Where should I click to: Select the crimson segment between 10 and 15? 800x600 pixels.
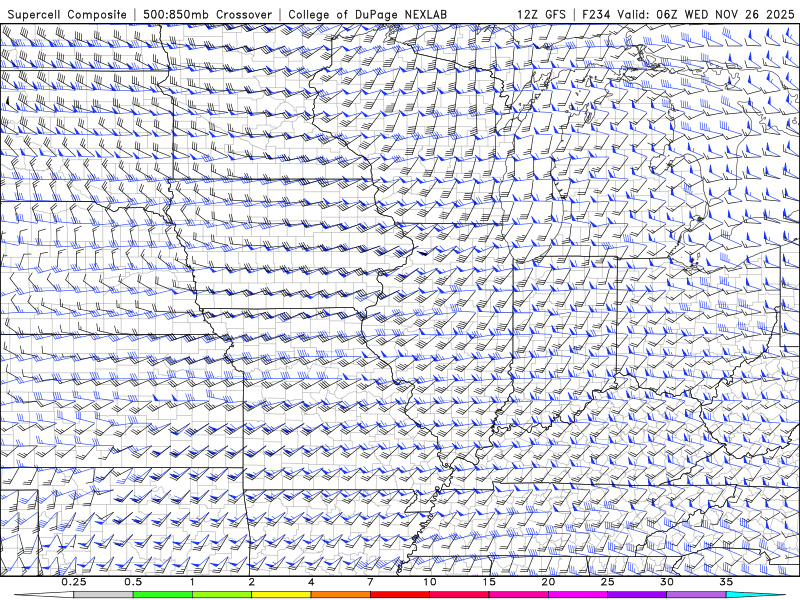point(459,595)
